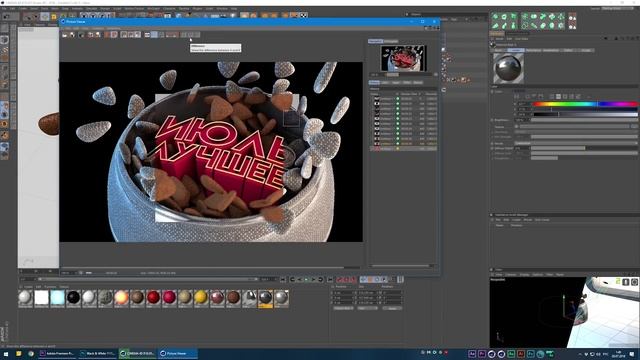Switch to Adobe Premiere taskbar button
640x360 pixels.
(57, 353)
